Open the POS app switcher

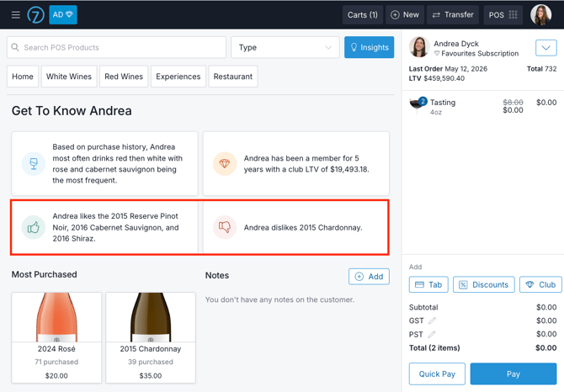[x=503, y=15]
